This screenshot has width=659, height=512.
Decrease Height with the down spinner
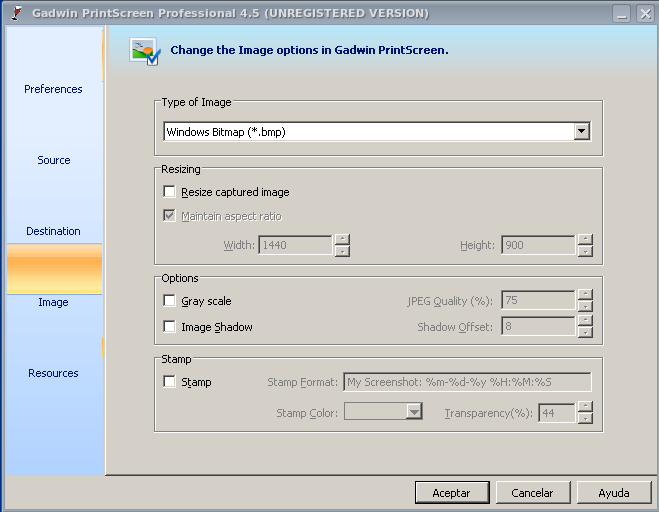tap(585, 251)
